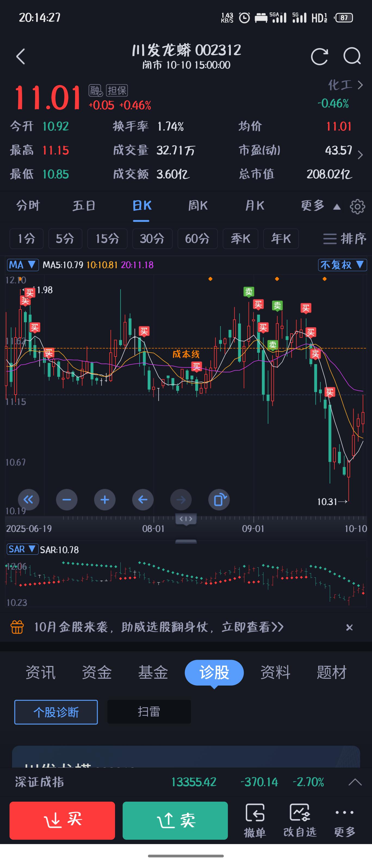Image resolution: width=372 pixels, height=868 pixels.
Task: Open the MA indicator dropdown
Action: [23, 265]
